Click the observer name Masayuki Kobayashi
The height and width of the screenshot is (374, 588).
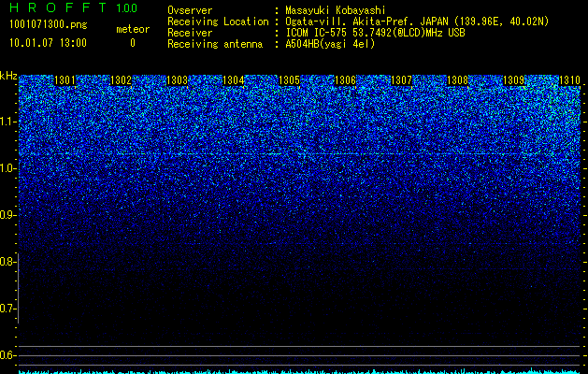click(x=335, y=10)
